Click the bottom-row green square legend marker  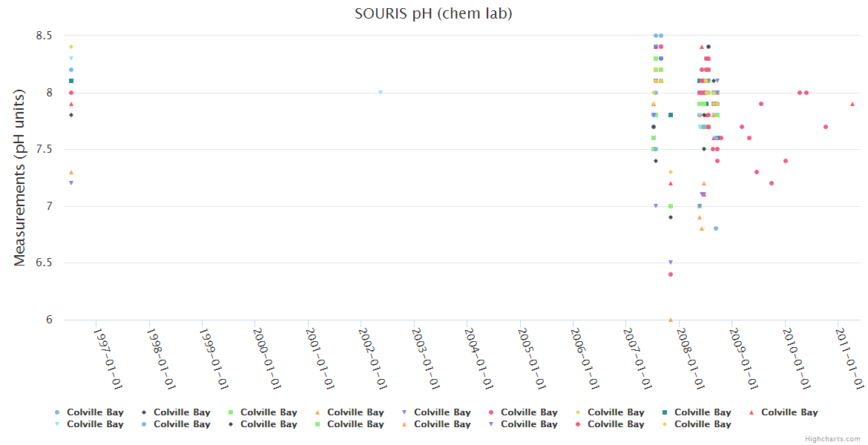318,424
